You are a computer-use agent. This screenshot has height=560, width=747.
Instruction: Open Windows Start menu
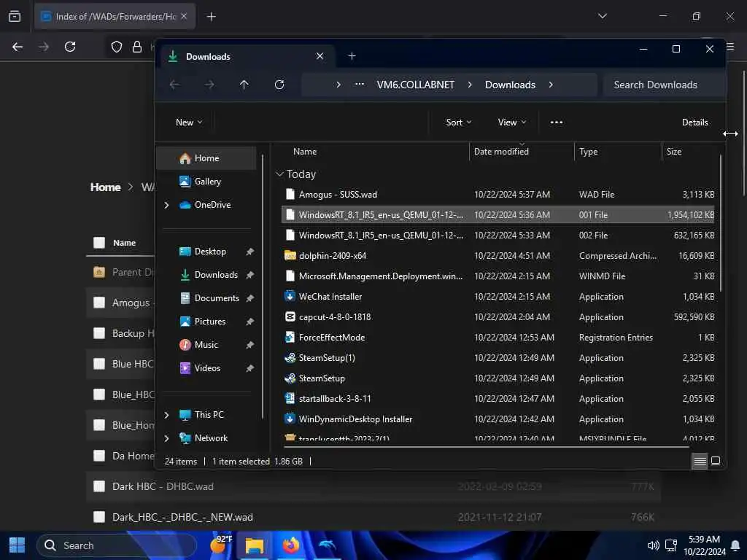18,545
